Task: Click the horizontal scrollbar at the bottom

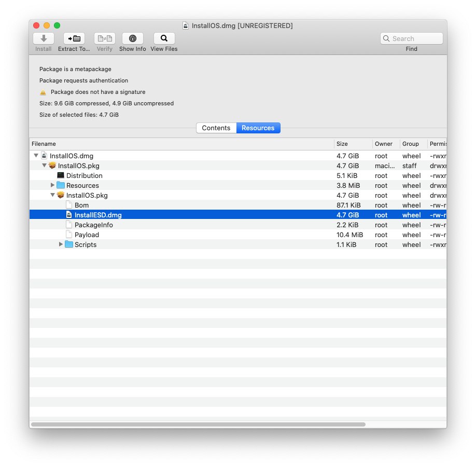Action: [198, 424]
